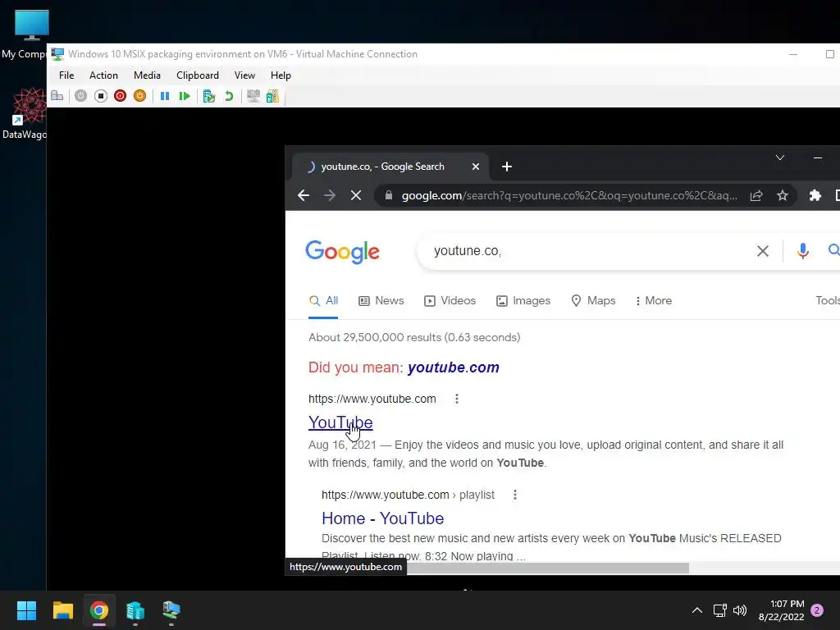Switch to Images results
Viewport: 840px width, 630px height.
click(523, 301)
